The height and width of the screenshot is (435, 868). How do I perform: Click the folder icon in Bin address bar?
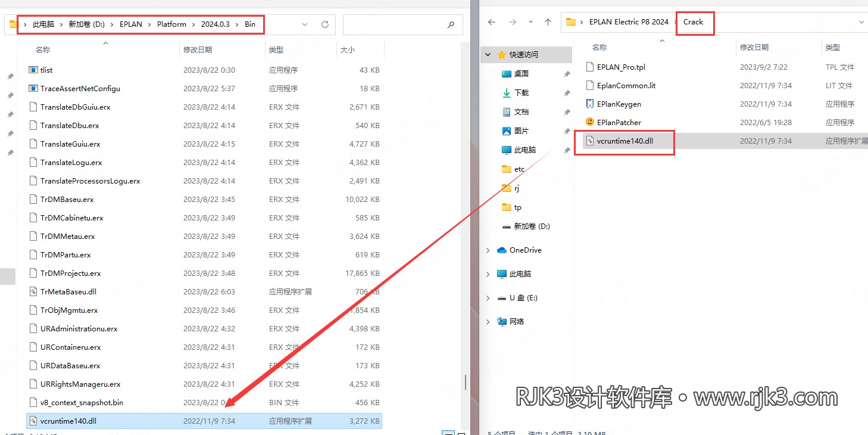[13, 24]
